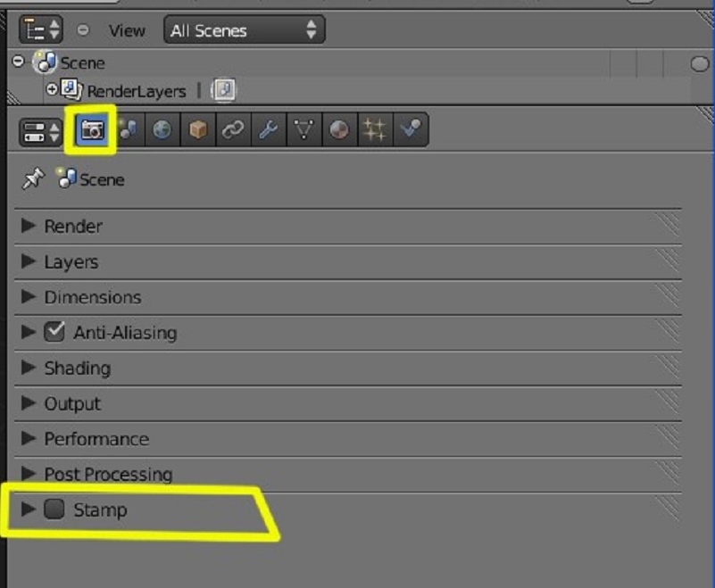Expand RenderLayers in the outliner
Viewport: 715px width, 588px height.
52,89
